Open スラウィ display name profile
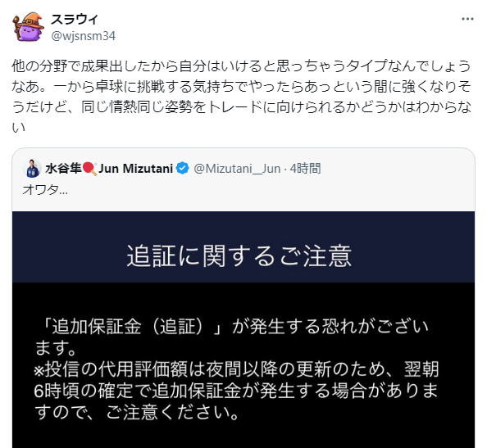487x448 pixels. pos(75,19)
